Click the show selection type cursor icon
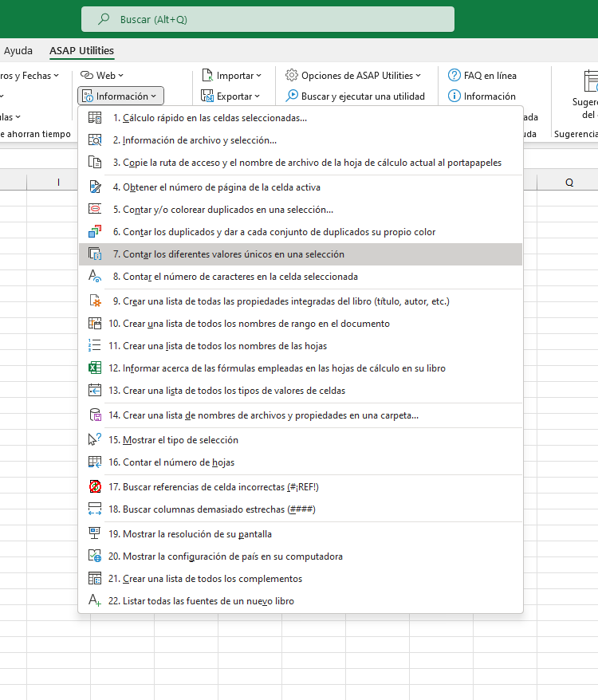The width and height of the screenshot is (598, 700). pos(95,440)
